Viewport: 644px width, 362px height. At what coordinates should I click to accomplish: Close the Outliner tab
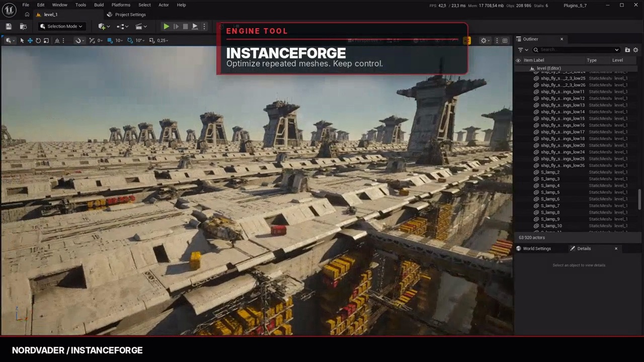562,39
